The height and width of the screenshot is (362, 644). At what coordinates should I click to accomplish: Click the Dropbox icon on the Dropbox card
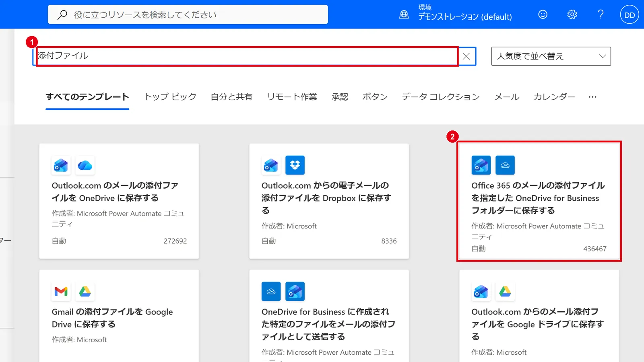pos(295,165)
